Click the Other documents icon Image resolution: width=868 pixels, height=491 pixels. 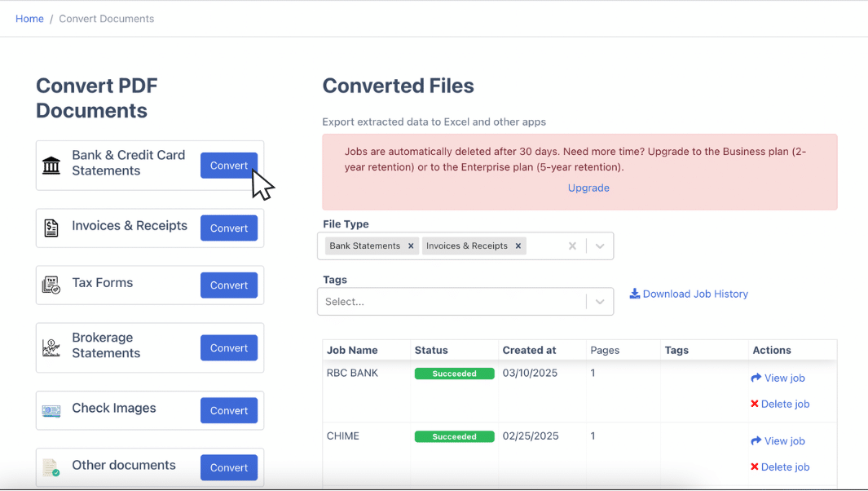51,467
